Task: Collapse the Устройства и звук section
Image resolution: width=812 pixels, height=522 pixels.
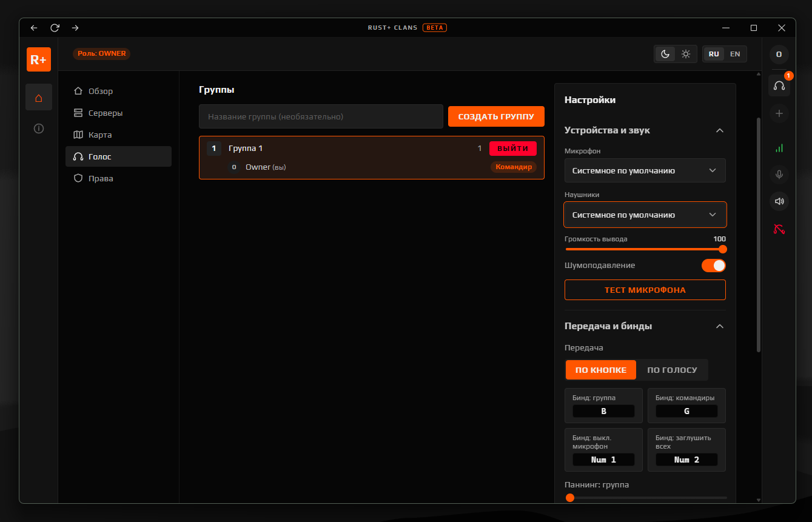Action: point(720,130)
